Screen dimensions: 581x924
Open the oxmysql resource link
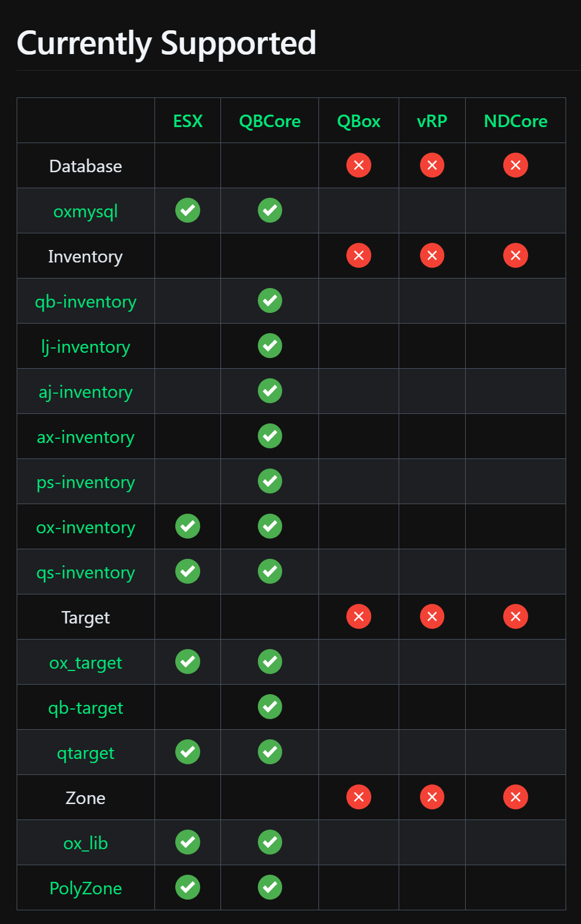[x=86, y=211]
